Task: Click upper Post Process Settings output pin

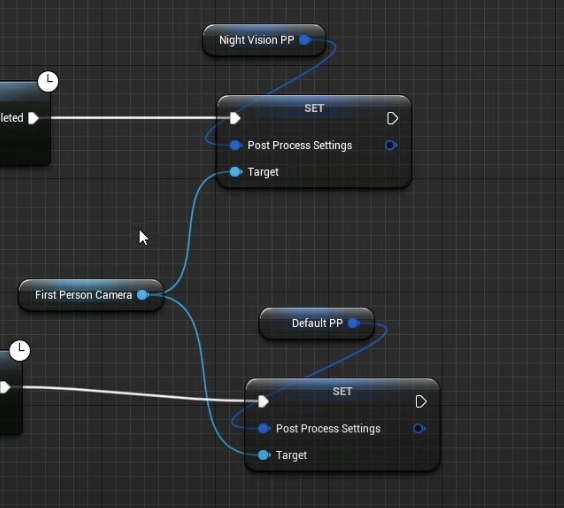Action: point(391,145)
